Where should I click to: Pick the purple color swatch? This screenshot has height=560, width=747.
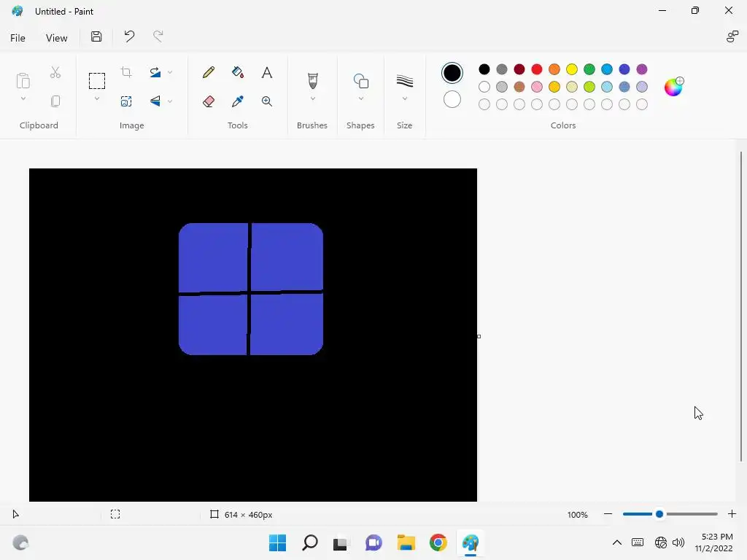coord(642,69)
